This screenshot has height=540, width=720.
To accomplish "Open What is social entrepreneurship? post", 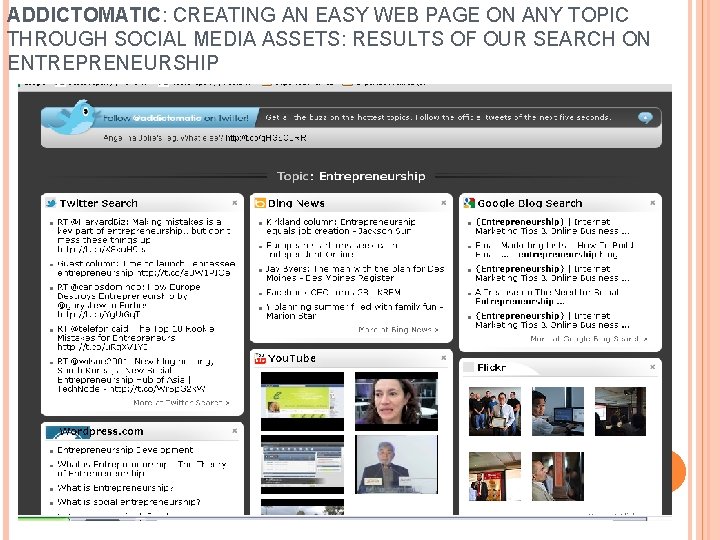I will (x=129, y=502).
